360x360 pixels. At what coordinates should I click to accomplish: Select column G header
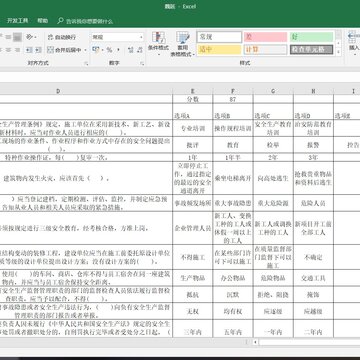pos(273,91)
